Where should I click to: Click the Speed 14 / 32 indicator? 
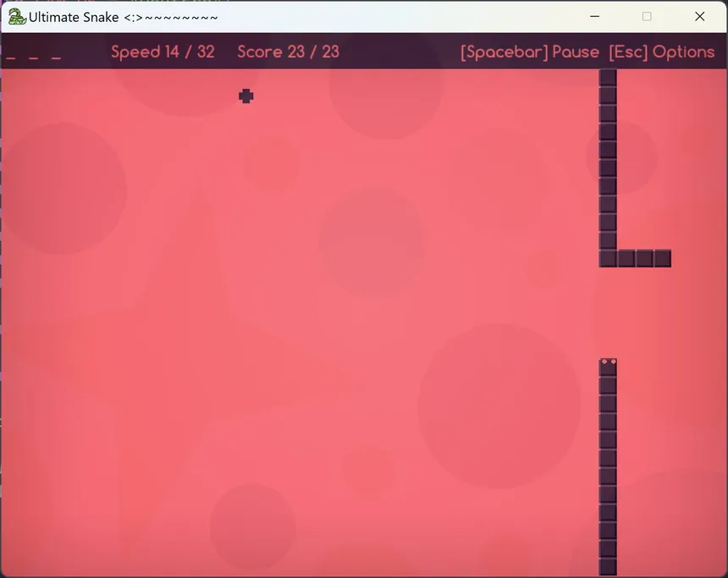tap(163, 52)
